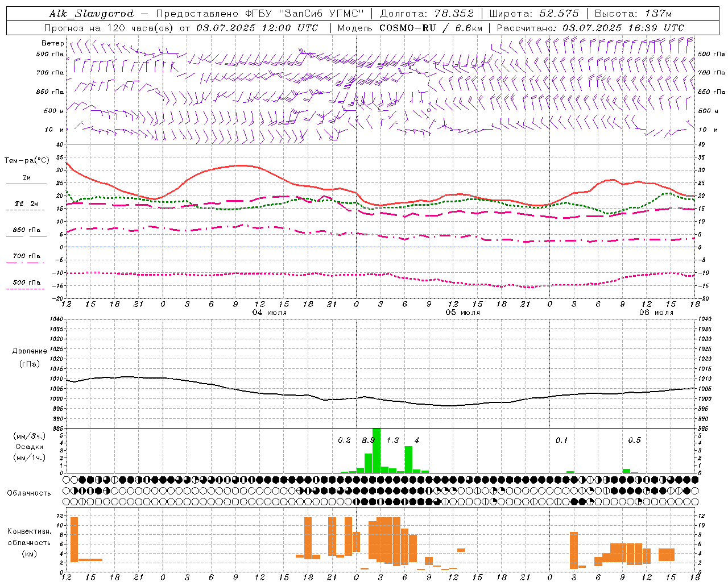This screenshot has height=582, width=728.
Task: Click the Давление pressure panel label
Action: [x=30, y=351]
